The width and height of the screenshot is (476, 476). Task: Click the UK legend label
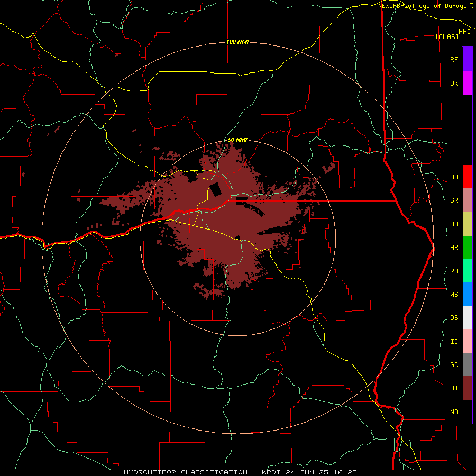click(454, 83)
